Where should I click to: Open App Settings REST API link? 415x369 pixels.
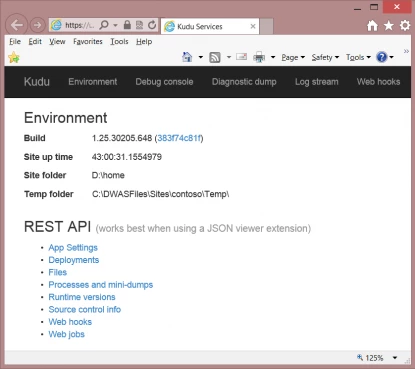click(73, 248)
